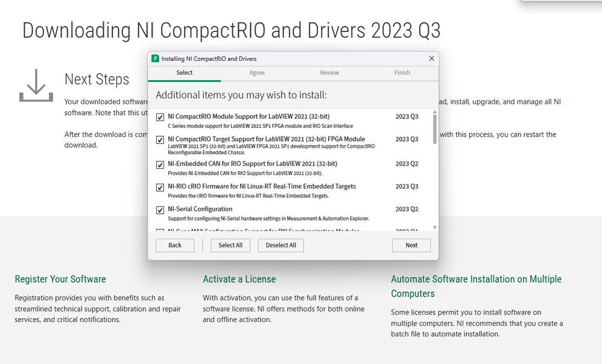
Task: Select the 'NI-Serial Configuration' item name
Action: coord(200,209)
